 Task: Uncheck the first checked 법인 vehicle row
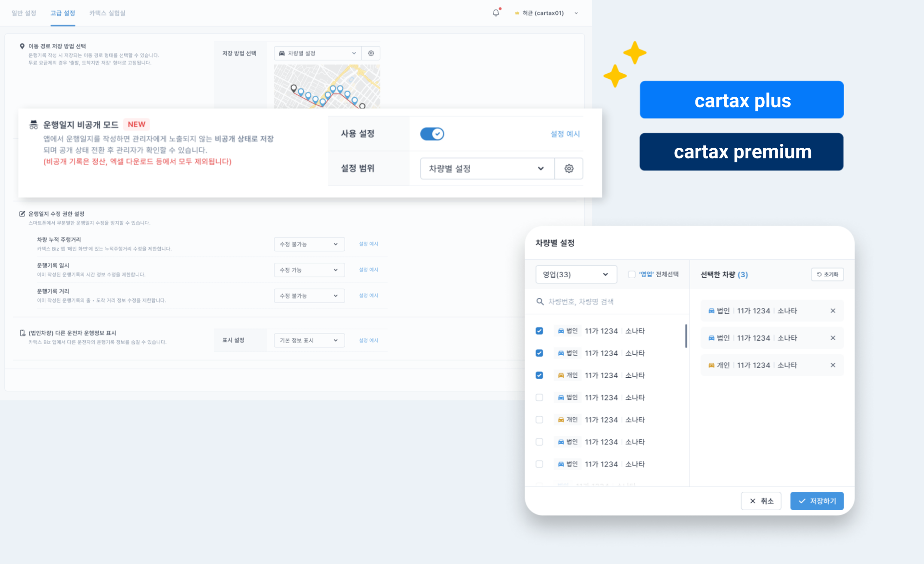point(539,331)
